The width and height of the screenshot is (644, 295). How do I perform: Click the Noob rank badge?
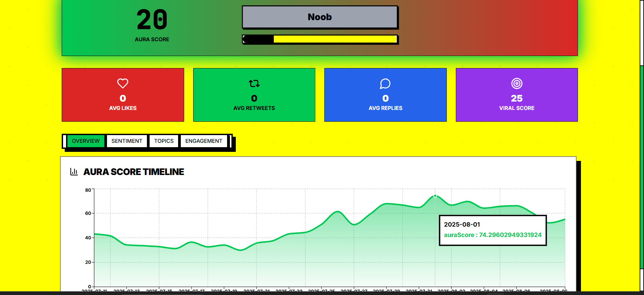pyautogui.click(x=320, y=17)
